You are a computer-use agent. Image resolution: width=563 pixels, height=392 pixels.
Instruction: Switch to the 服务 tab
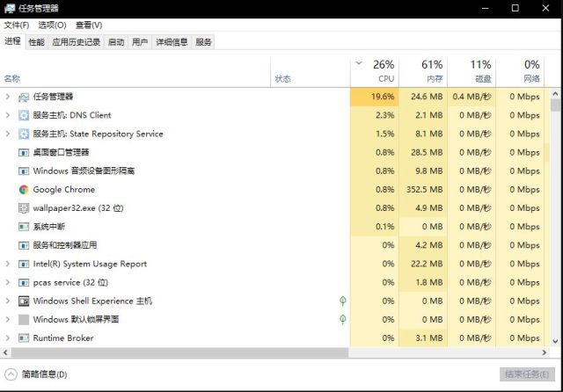coord(203,42)
